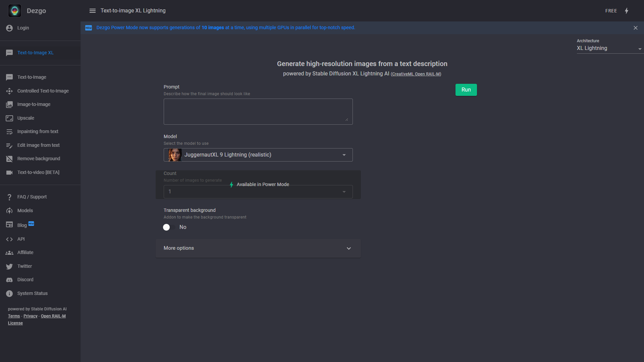
Task: Click the Dezgo logo icon
Action: click(14, 10)
